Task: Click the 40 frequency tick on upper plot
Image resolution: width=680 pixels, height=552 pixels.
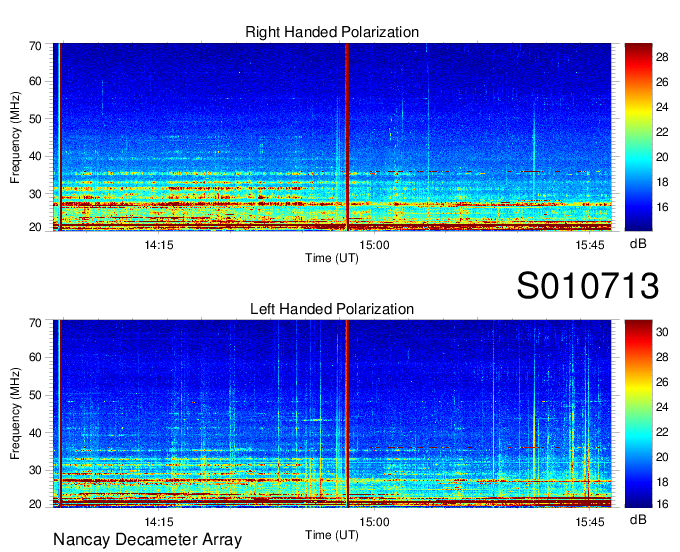Action: (35, 157)
